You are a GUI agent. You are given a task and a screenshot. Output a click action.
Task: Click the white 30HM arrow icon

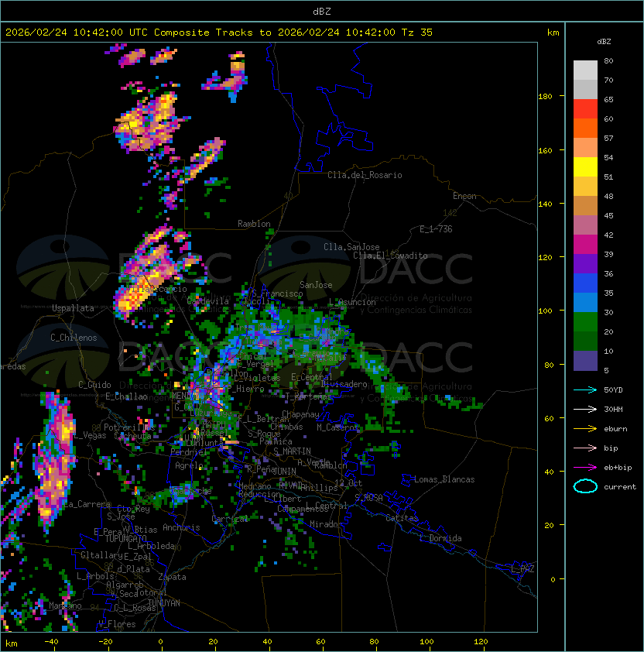coord(585,409)
